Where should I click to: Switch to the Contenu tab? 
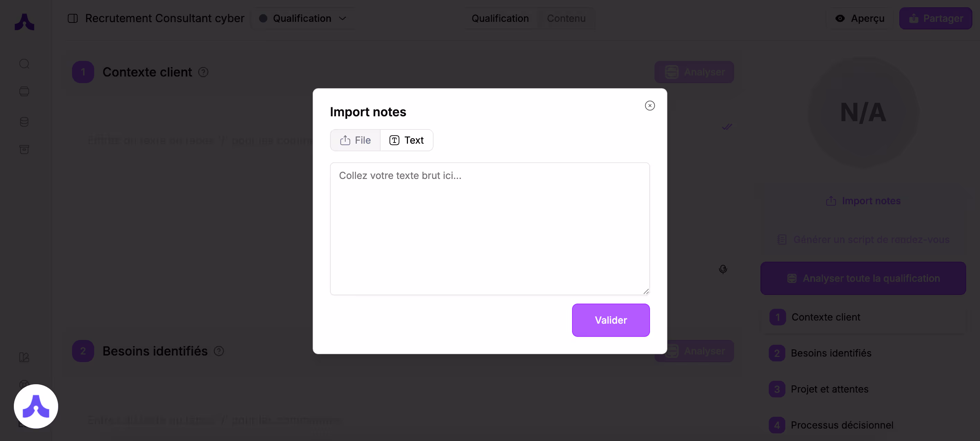coord(566,18)
